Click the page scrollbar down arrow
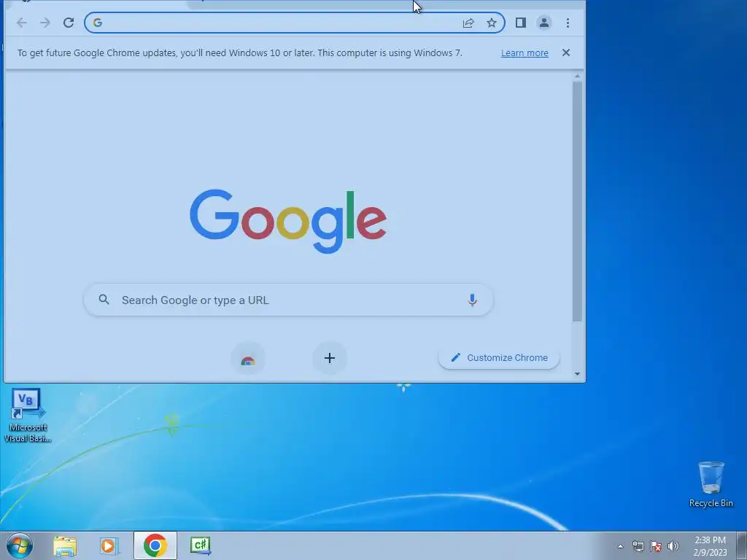 [x=578, y=374]
